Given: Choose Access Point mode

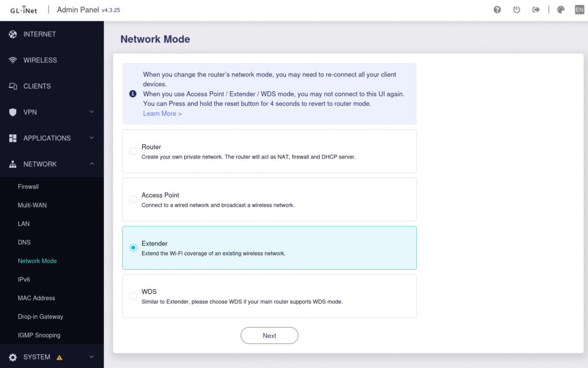Looking at the screenshot, I should [133, 199].
